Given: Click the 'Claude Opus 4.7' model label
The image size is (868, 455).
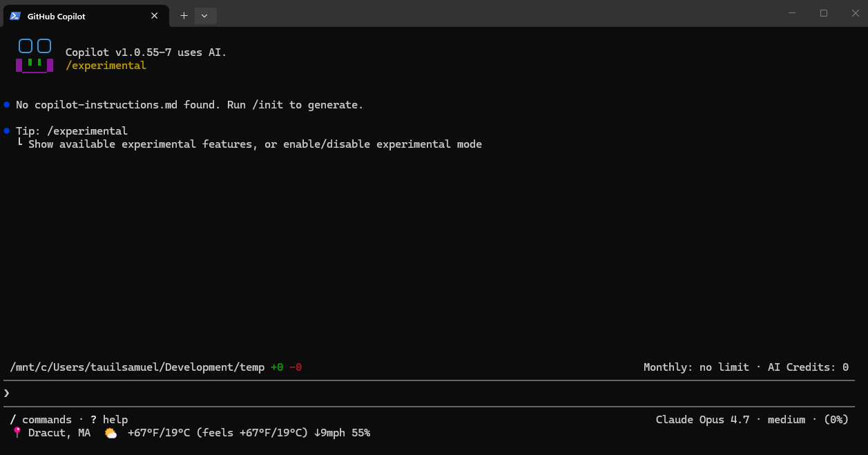Looking at the screenshot, I should click(702, 420).
